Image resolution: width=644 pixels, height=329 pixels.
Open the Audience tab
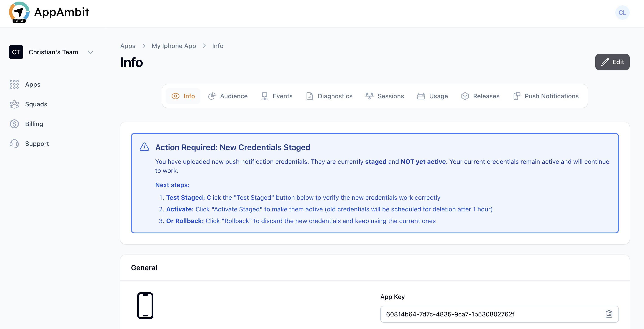(x=228, y=96)
